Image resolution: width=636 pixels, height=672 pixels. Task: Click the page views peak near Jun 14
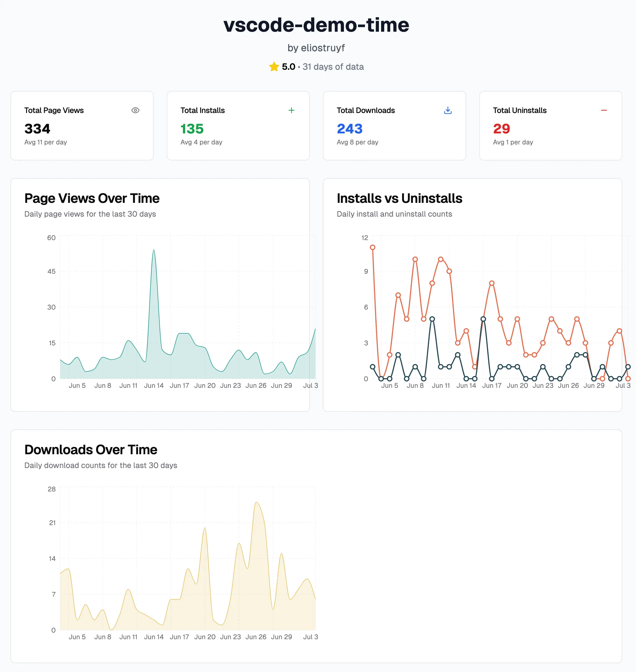coord(154,251)
